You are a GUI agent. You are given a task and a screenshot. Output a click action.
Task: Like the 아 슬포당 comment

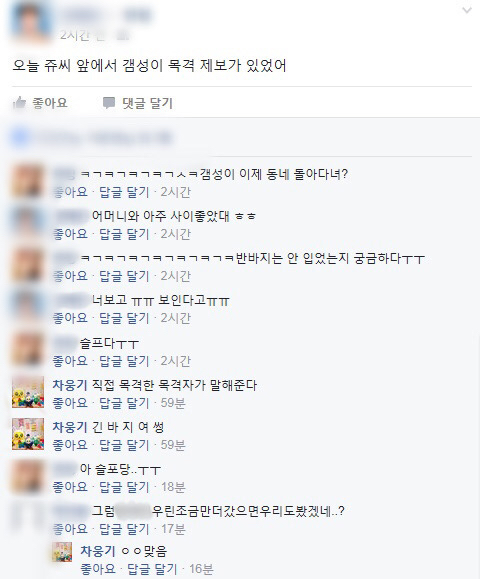point(70,487)
